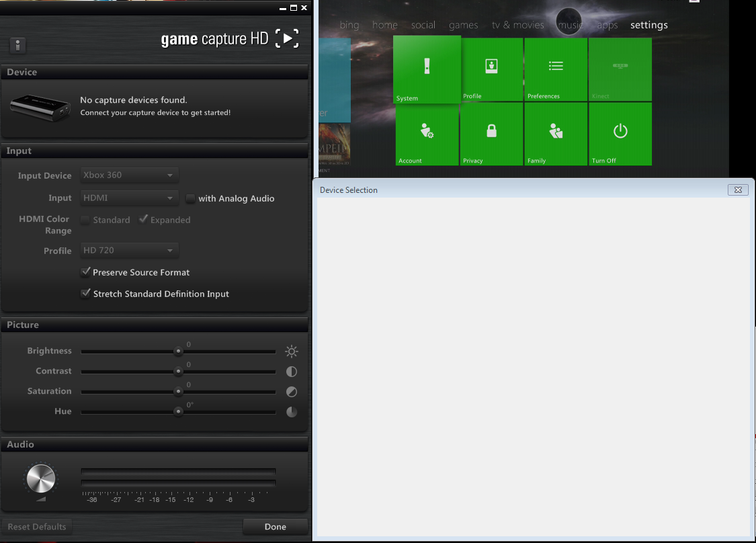The width and height of the screenshot is (756, 543).
Task: Click the Saturation slider handle
Action: point(178,392)
